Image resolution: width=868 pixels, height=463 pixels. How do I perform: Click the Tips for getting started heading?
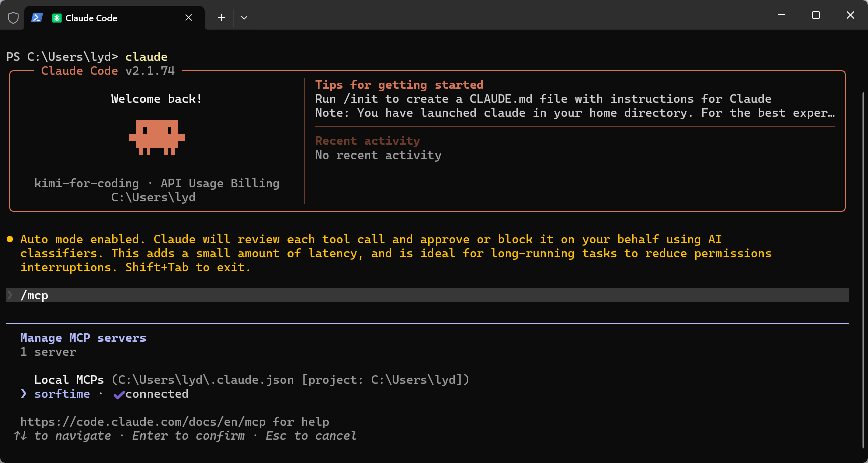tap(399, 85)
